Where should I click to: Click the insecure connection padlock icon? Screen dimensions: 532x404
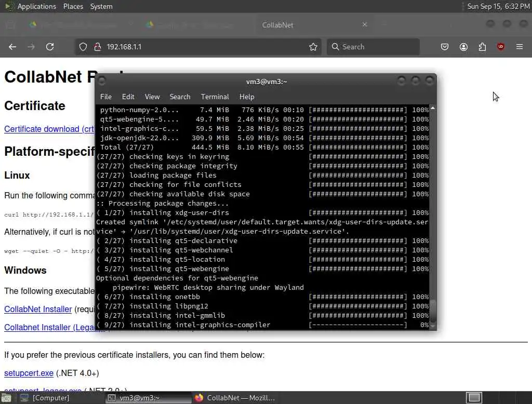[x=98, y=47]
